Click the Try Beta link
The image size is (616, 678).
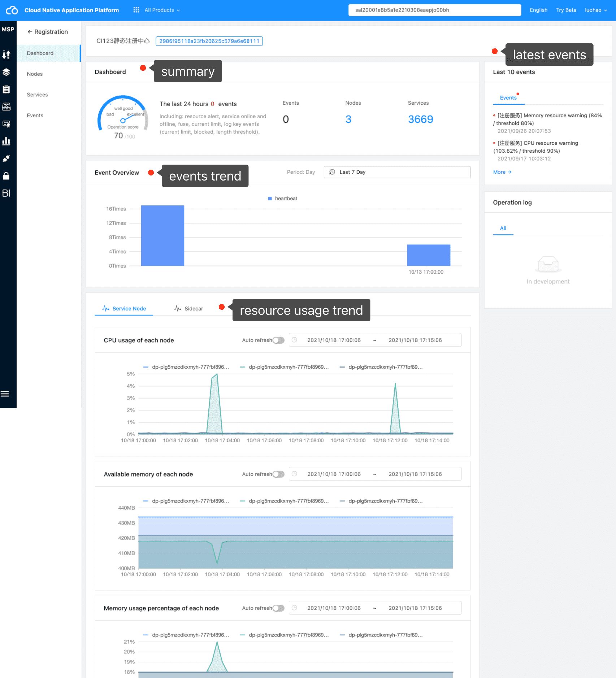(x=566, y=10)
